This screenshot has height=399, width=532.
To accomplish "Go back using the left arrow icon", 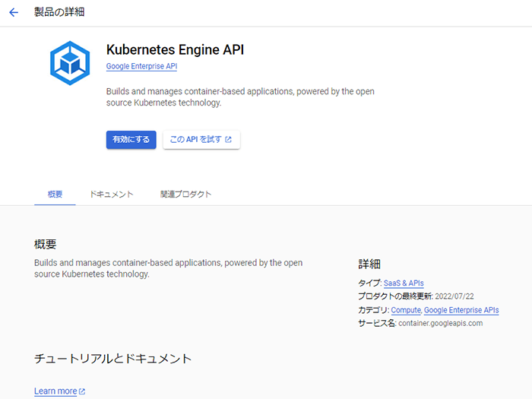I will (x=14, y=13).
